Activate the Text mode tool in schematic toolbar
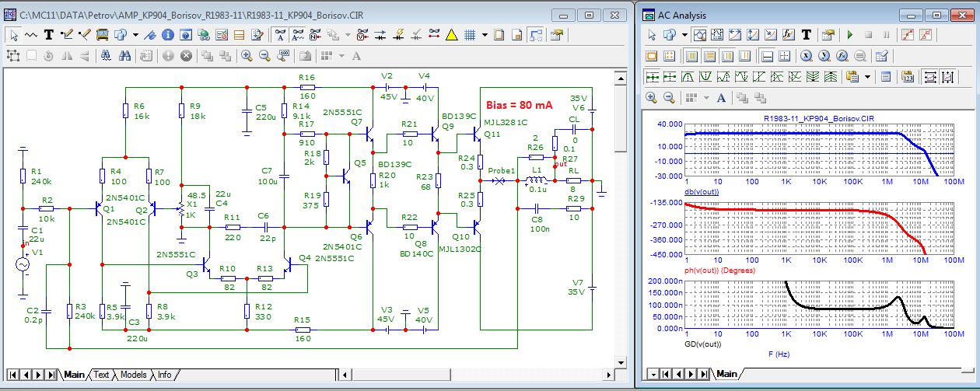Image resolution: width=980 pixels, height=391 pixels. (49, 35)
